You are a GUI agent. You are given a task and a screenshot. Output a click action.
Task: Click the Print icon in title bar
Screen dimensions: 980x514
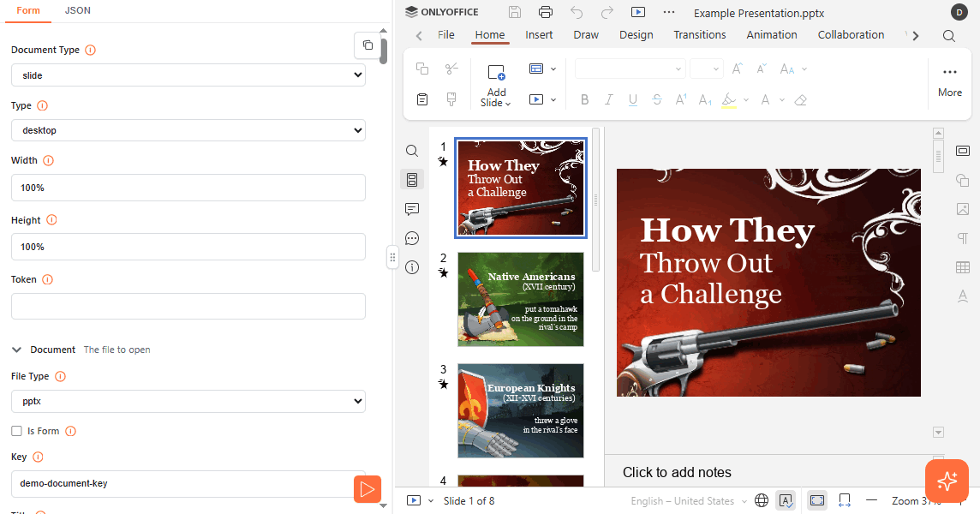tap(546, 12)
